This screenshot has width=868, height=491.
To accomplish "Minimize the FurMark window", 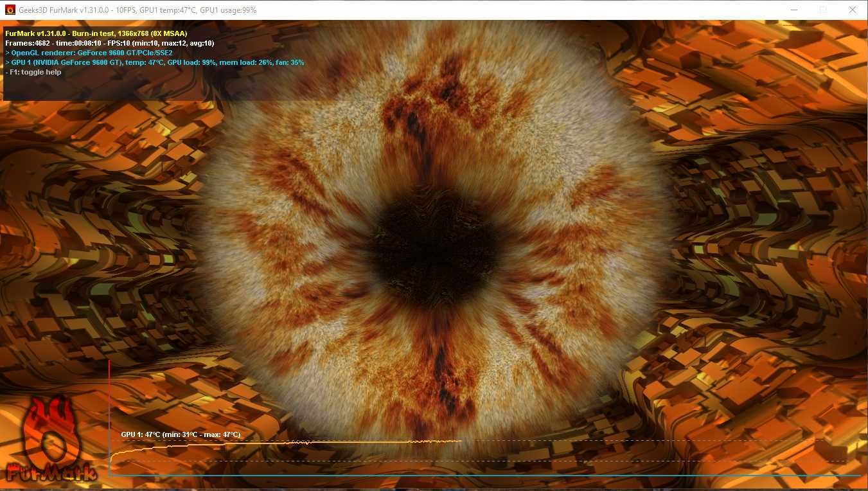I will [793, 10].
